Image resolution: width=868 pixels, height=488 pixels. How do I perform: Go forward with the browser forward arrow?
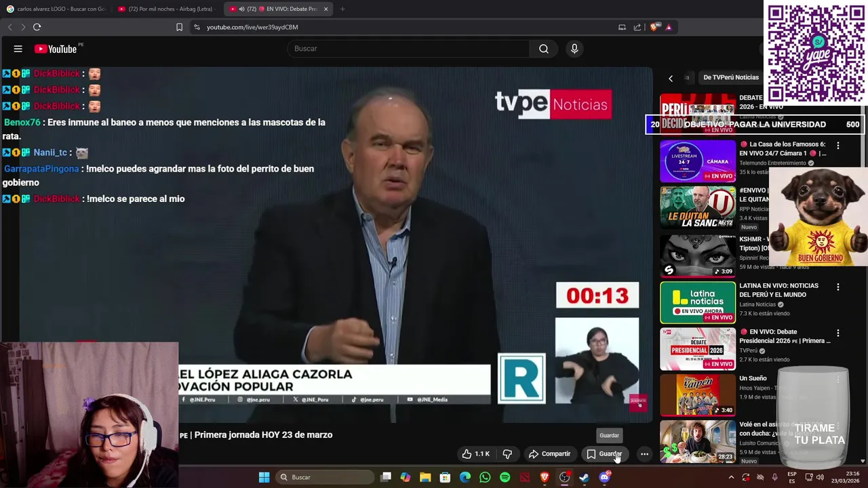(x=22, y=27)
